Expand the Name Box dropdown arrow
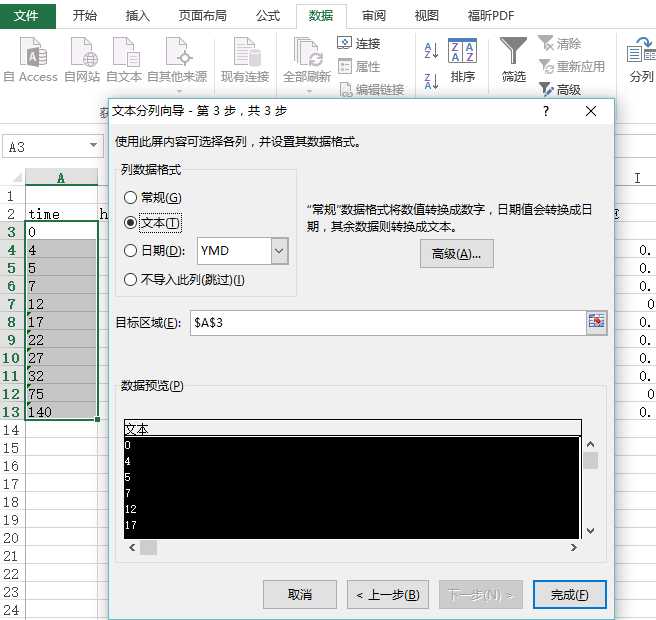Image resolution: width=656 pixels, height=620 pixels. [x=93, y=145]
